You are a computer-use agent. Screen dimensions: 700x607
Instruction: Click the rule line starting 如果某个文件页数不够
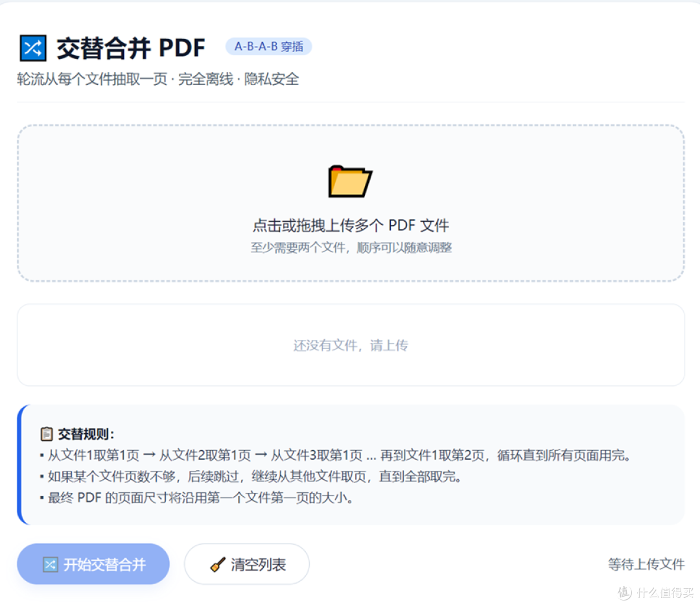click(x=250, y=477)
